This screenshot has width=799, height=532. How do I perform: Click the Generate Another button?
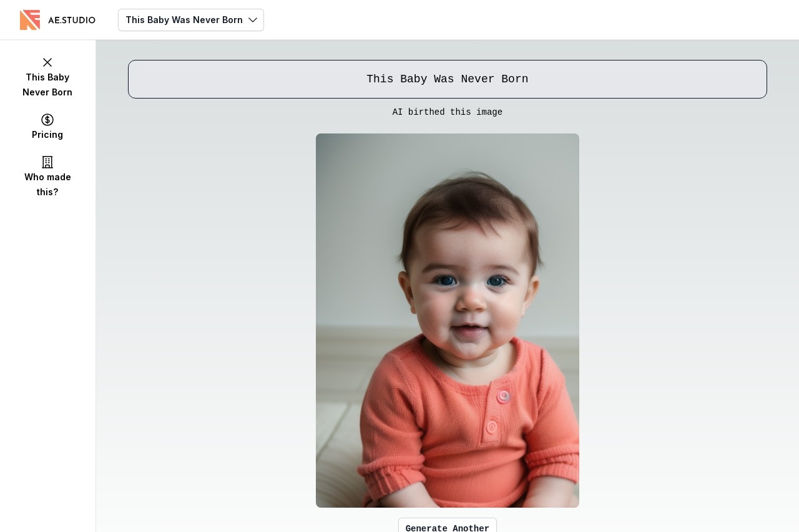tap(448, 525)
